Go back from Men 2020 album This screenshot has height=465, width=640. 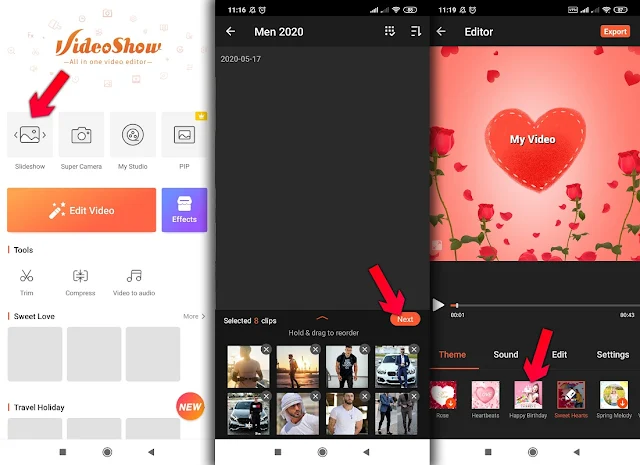(x=231, y=31)
